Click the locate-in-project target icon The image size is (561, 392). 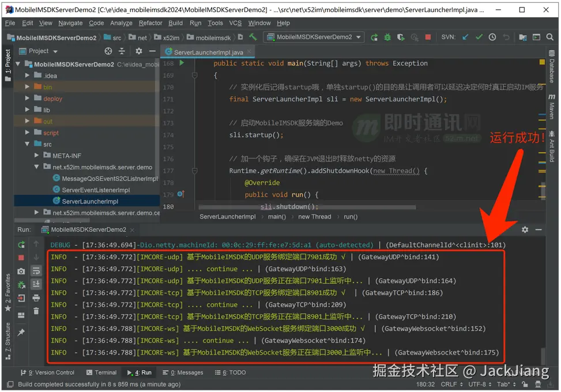[x=108, y=51]
